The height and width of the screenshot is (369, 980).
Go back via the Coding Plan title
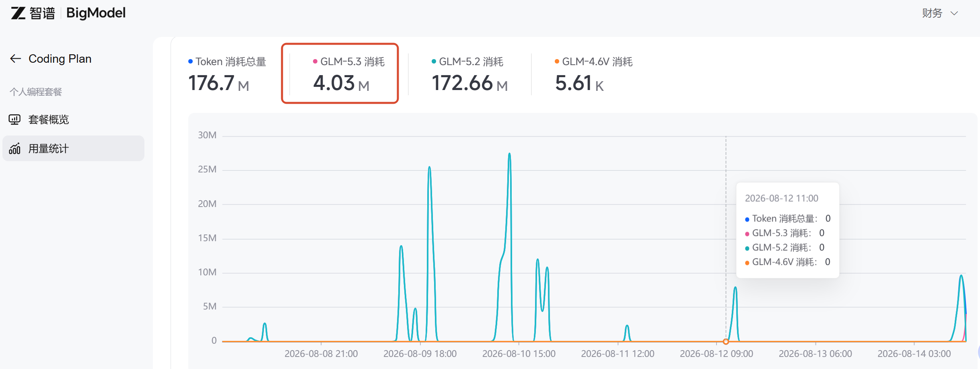(x=60, y=59)
